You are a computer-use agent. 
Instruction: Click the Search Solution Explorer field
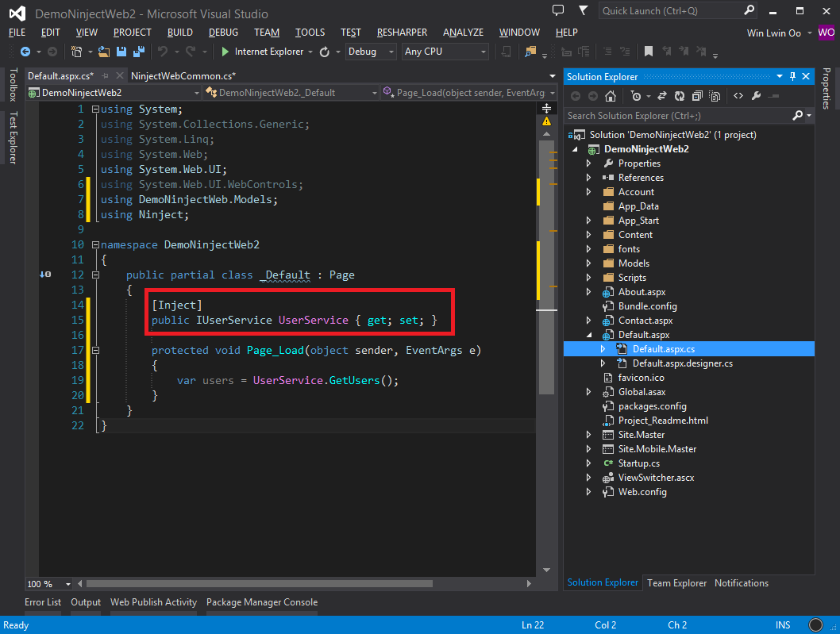(x=679, y=115)
